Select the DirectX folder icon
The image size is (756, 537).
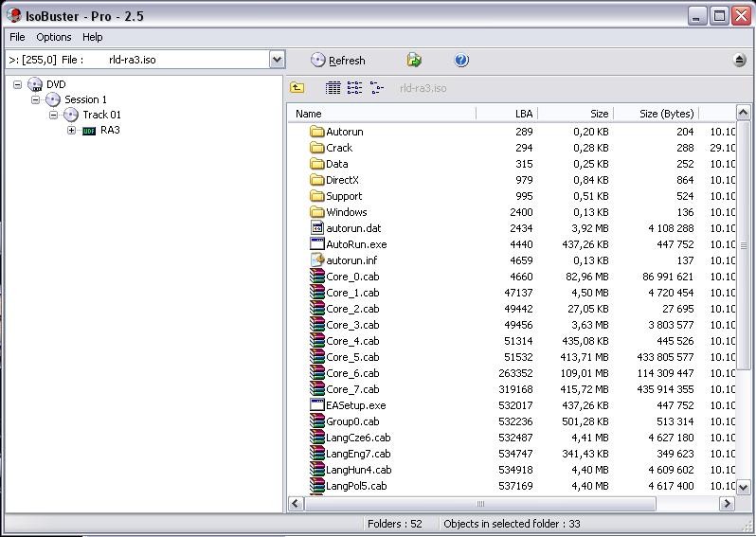pyautogui.click(x=316, y=180)
